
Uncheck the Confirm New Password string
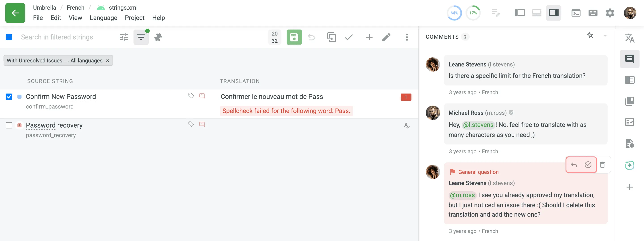point(9,97)
